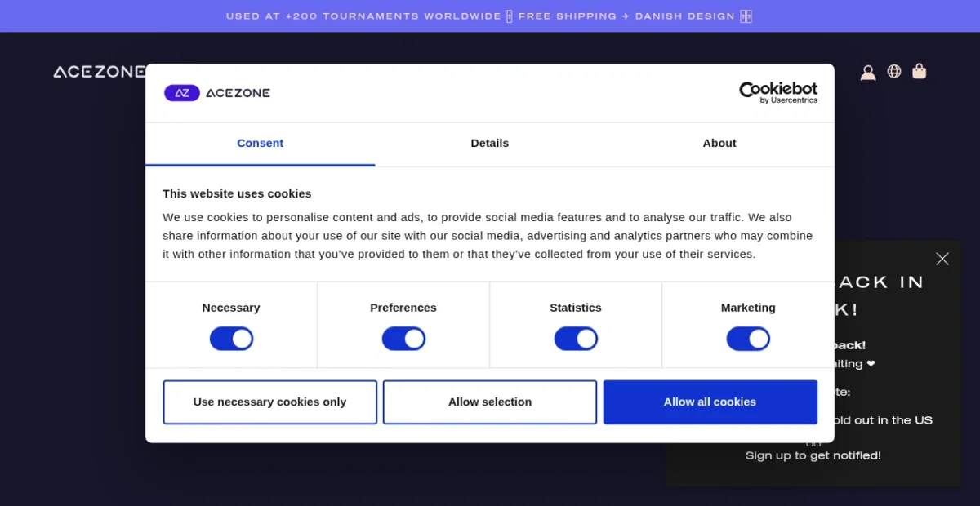Open the shopping bag cart icon
This screenshot has height=506, width=980.
[x=920, y=71]
